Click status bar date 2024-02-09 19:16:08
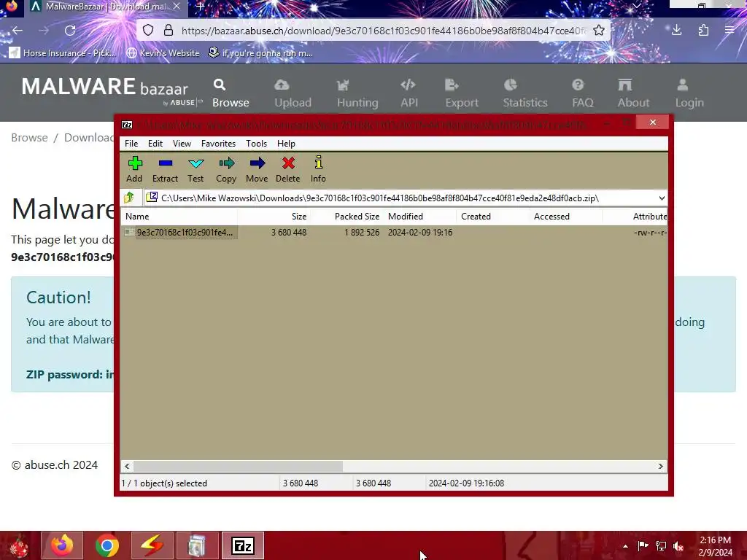 click(466, 483)
